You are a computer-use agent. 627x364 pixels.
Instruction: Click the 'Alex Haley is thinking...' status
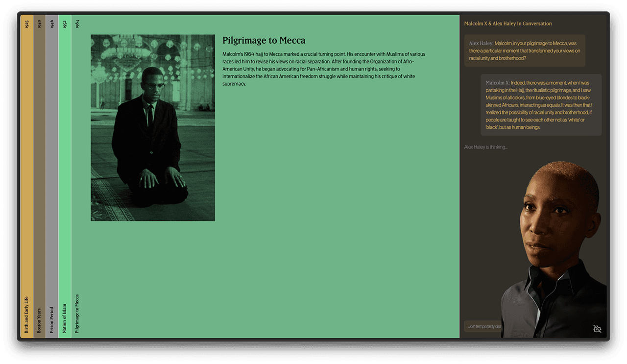[485, 147]
